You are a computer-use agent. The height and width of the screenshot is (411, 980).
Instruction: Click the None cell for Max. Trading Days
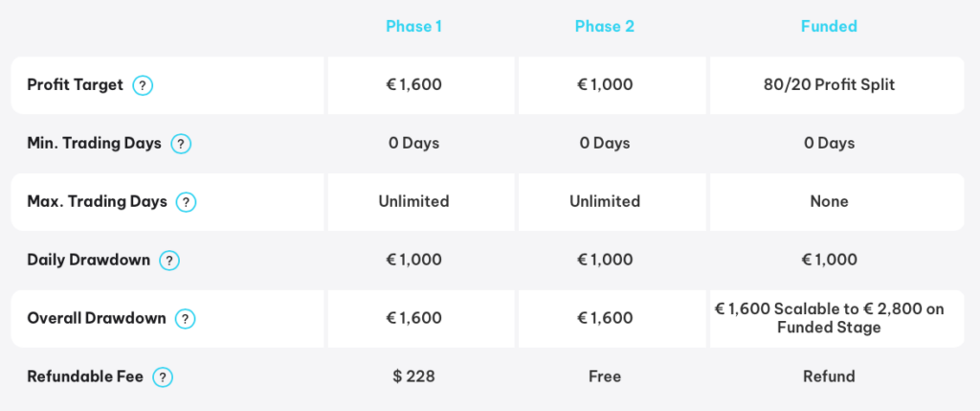coord(829,201)
